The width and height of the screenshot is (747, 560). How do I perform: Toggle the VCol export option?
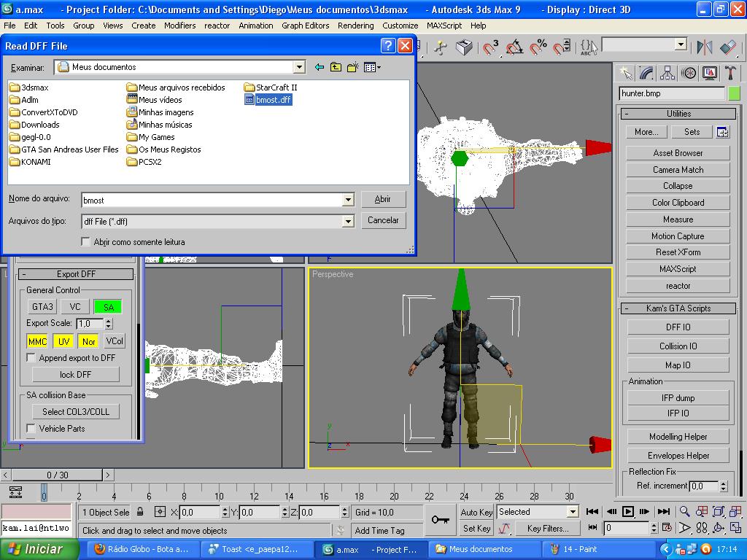pyautogui.click(x=115, y=341)
